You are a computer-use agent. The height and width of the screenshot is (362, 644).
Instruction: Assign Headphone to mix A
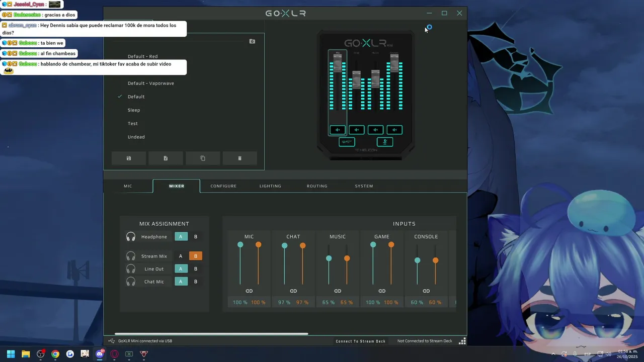point(181,237)
